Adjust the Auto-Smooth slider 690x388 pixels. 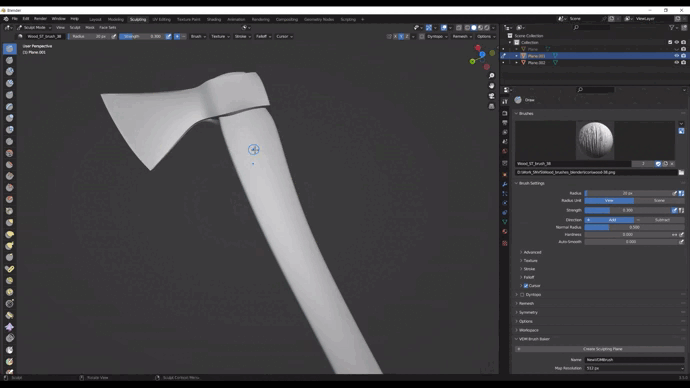(631, 242)
